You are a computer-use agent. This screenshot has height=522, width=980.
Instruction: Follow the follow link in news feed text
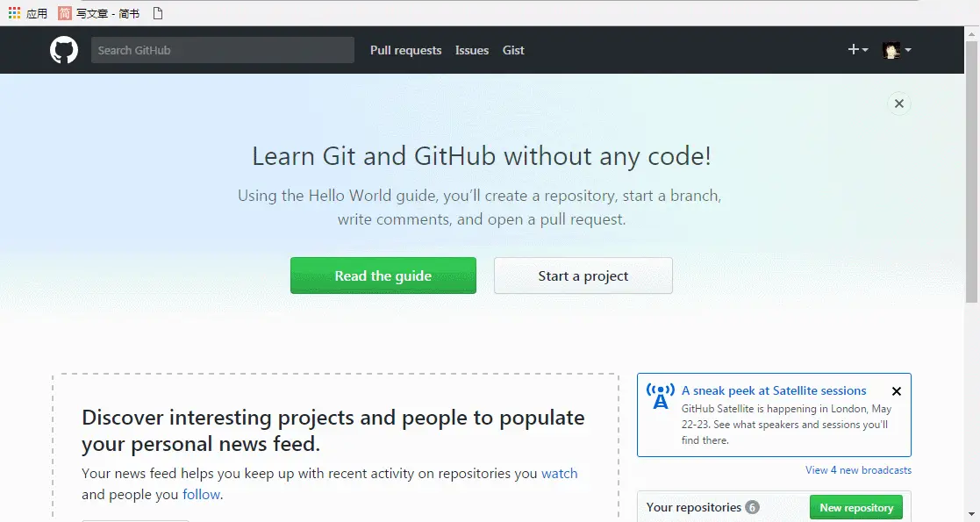point(201,495)
